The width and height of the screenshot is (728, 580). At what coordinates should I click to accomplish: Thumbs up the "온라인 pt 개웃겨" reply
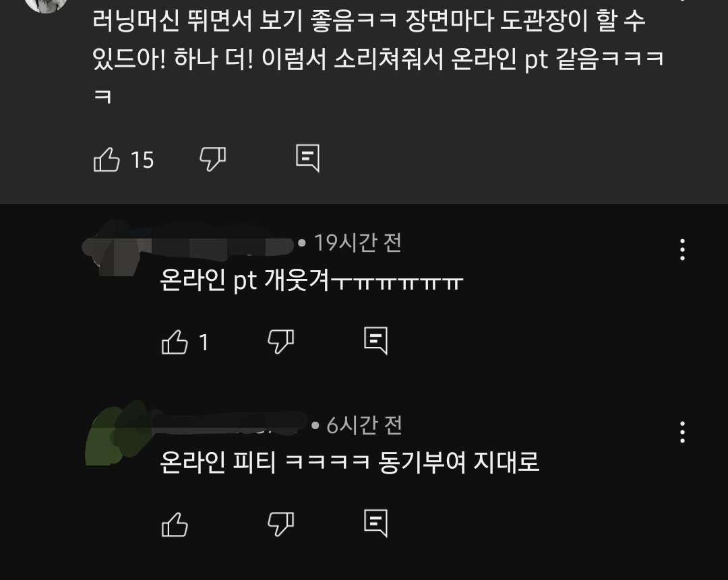pos(175,342)
